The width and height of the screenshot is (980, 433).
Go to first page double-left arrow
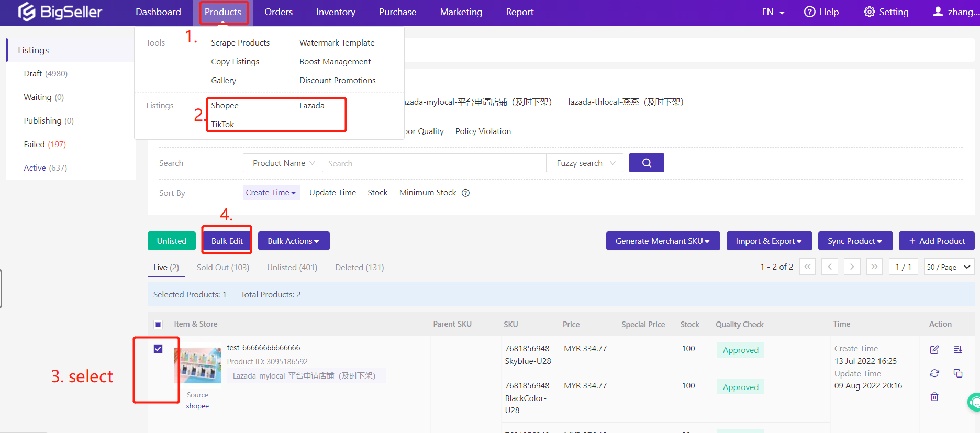click(x=808, y=267)
